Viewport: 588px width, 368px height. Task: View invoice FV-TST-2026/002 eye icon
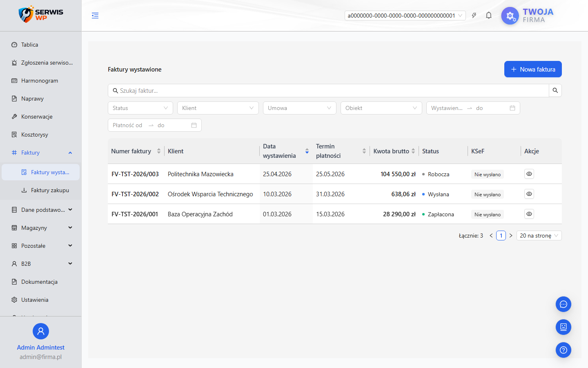529,194
